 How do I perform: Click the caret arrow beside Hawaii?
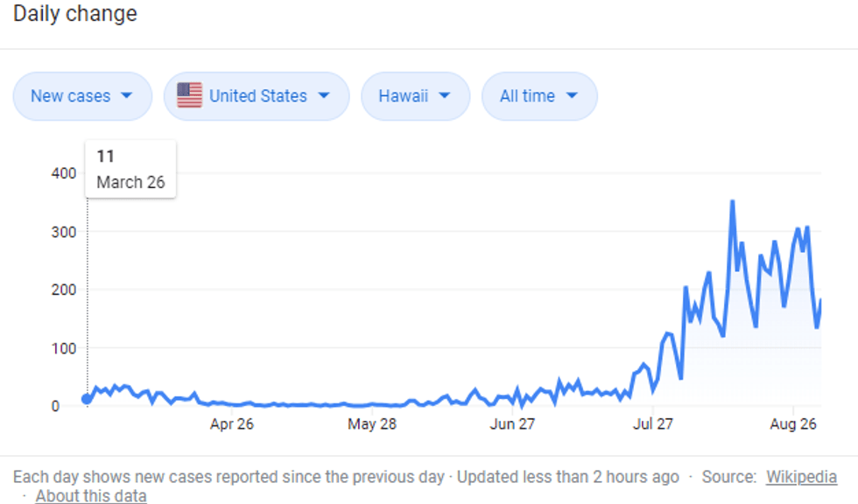(x=444, y=95)
